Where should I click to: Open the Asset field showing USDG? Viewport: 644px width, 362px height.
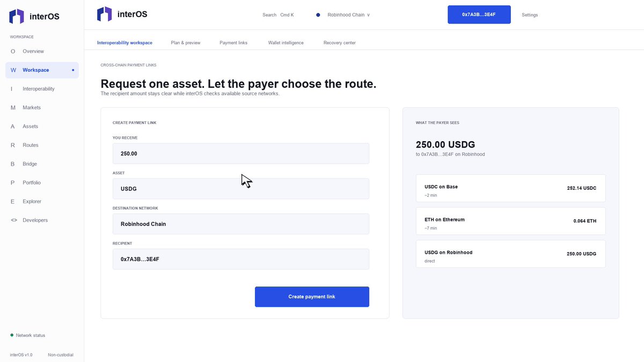241,189
